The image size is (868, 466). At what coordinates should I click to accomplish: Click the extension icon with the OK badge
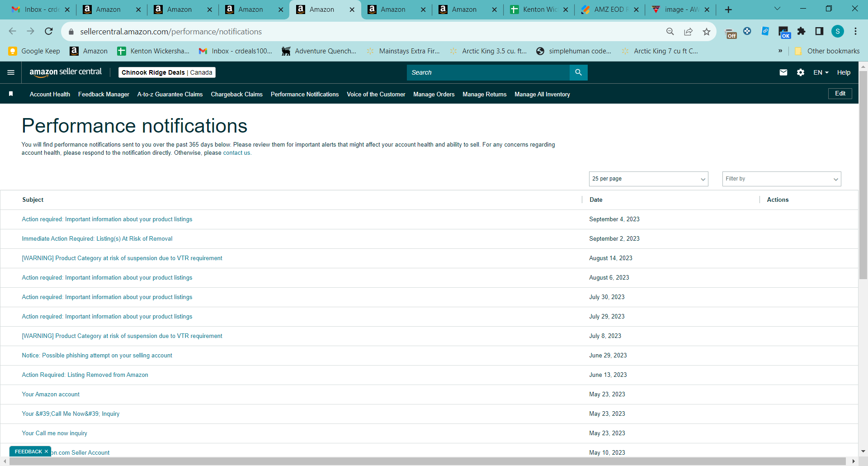click(784, 33)
